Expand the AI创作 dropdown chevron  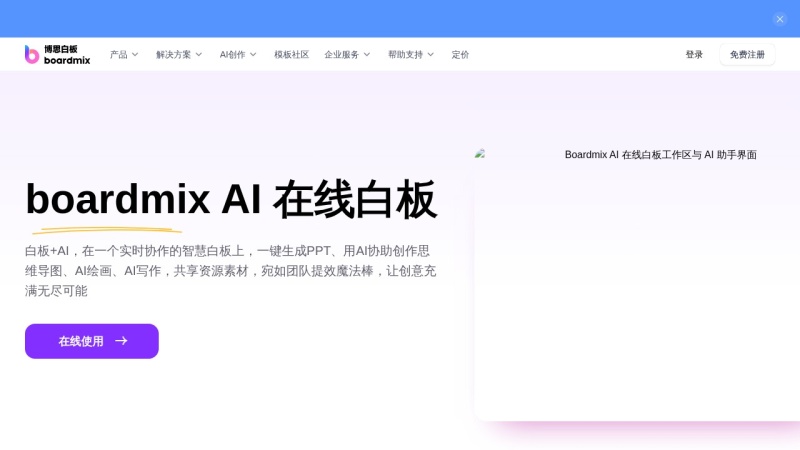(253, 55)
